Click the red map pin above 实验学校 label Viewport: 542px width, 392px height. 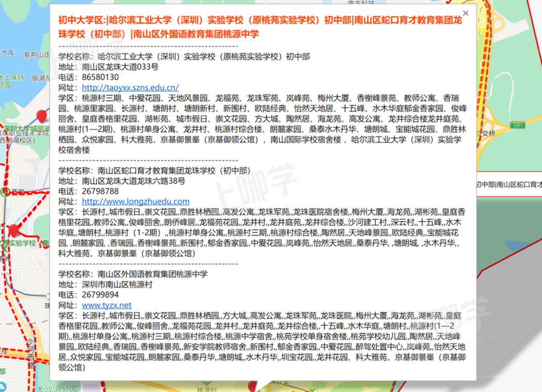pos(14,230)
